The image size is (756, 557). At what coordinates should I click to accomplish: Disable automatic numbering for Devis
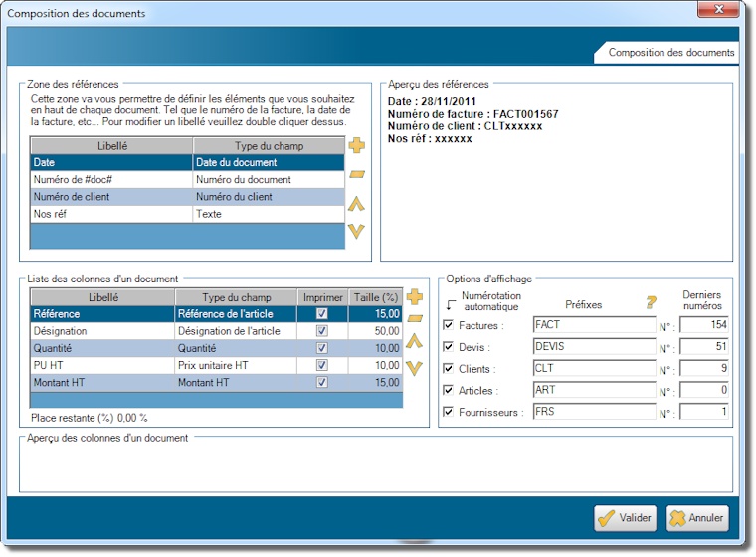[x=448, y=347]
